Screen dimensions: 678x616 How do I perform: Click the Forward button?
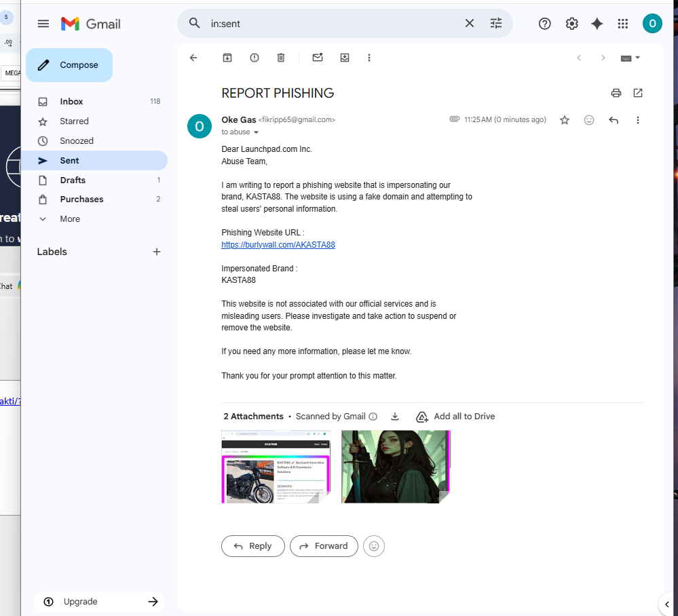(324, 546)
